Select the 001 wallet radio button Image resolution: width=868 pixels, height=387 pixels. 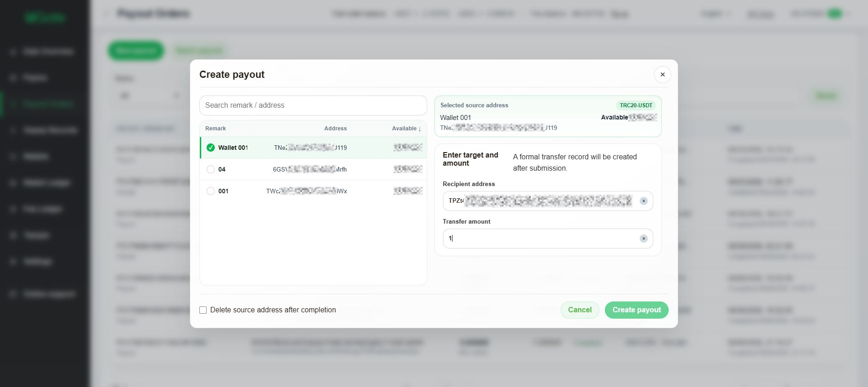211,191
